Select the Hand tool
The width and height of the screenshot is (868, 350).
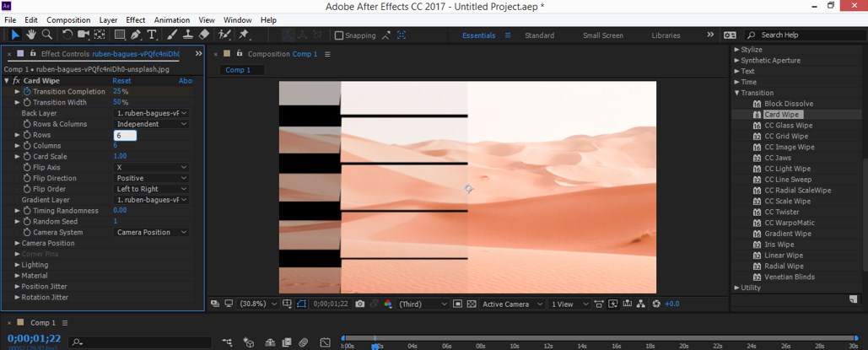click(x=31, y=35)
